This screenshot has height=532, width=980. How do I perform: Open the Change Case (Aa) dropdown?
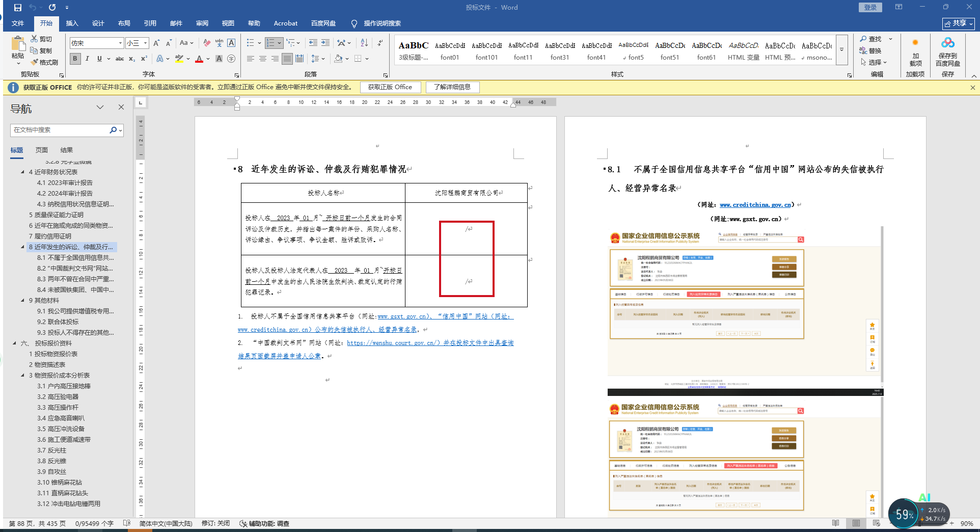(x=186, y=43)
